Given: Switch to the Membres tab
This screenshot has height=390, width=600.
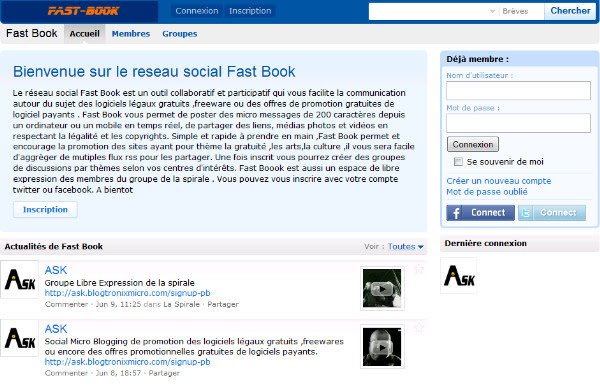Looking at the screenshot, I should click(131, 34).
